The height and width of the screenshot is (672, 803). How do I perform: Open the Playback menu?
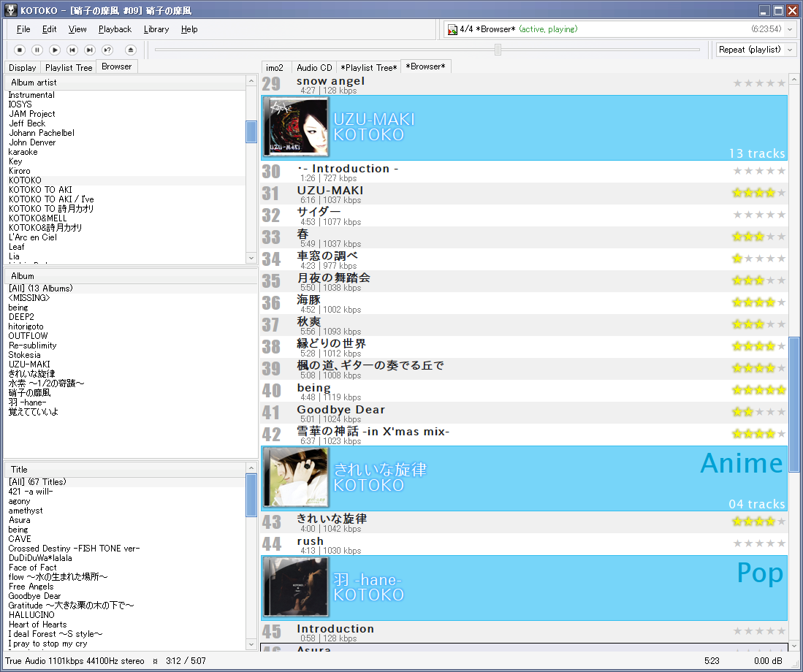(x=115, y=29)
